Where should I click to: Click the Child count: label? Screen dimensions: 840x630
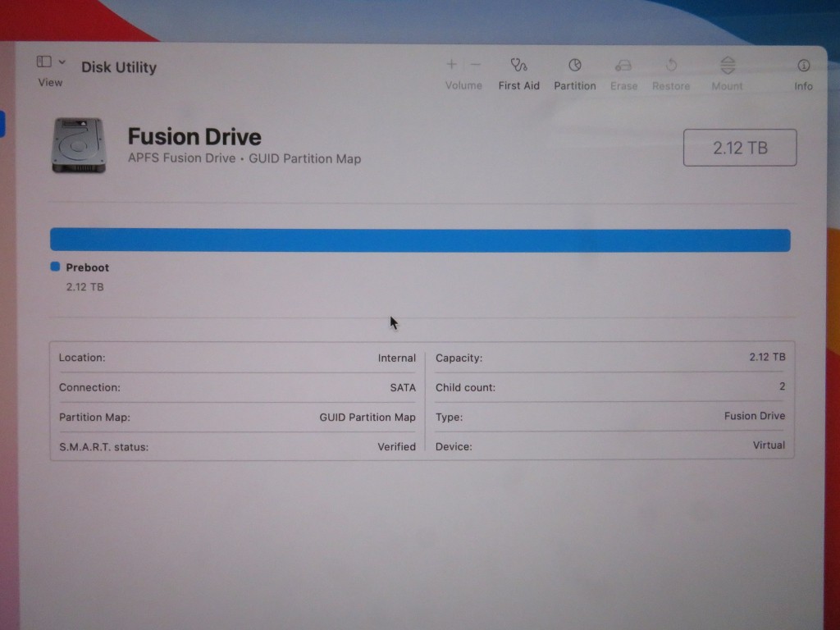tap(465, 387)
